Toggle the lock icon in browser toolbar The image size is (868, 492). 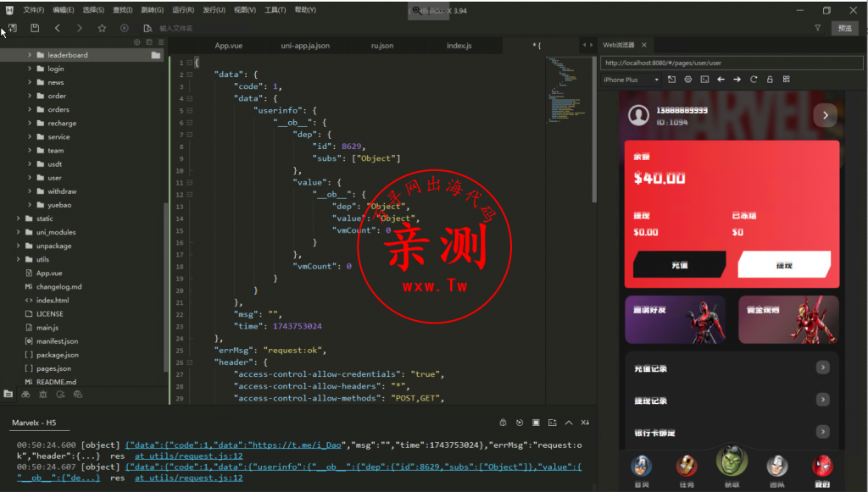click(770, 80)
